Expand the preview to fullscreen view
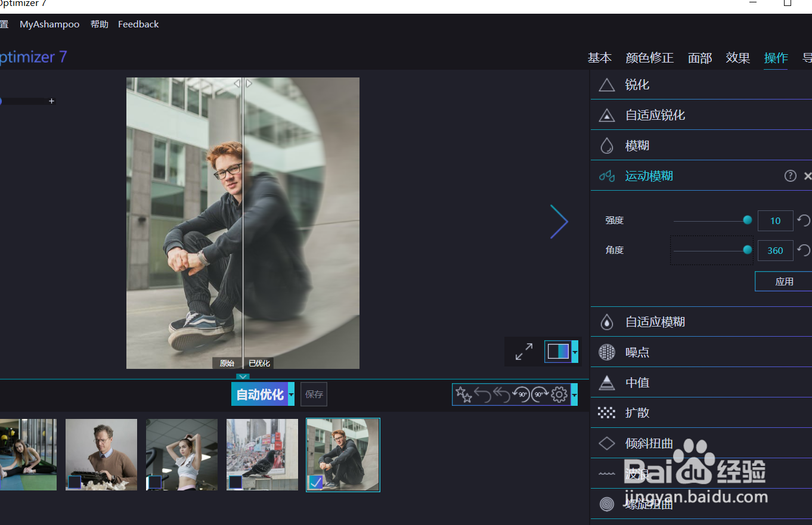Image resolution: width=812 pixels, height=525 pixels. coord(523,352)
